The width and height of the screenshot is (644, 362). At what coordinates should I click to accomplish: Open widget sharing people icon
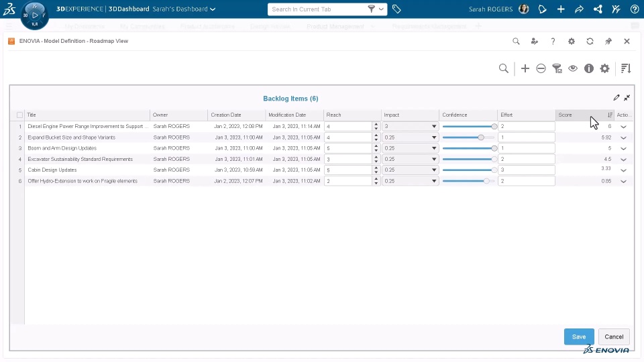(535, 41)
